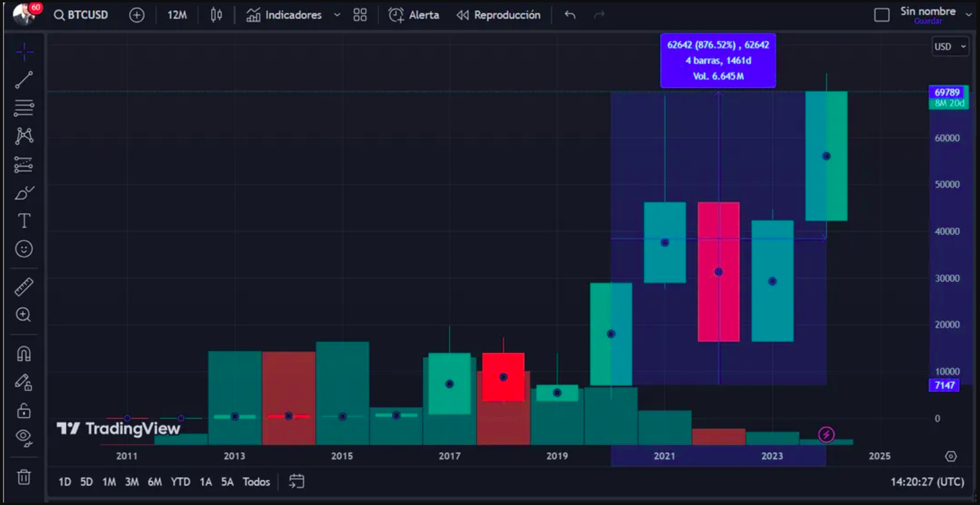Screen dimensions: 980x505
Task: Toggle lock all drawings
Action: click(x=24, y=411)
